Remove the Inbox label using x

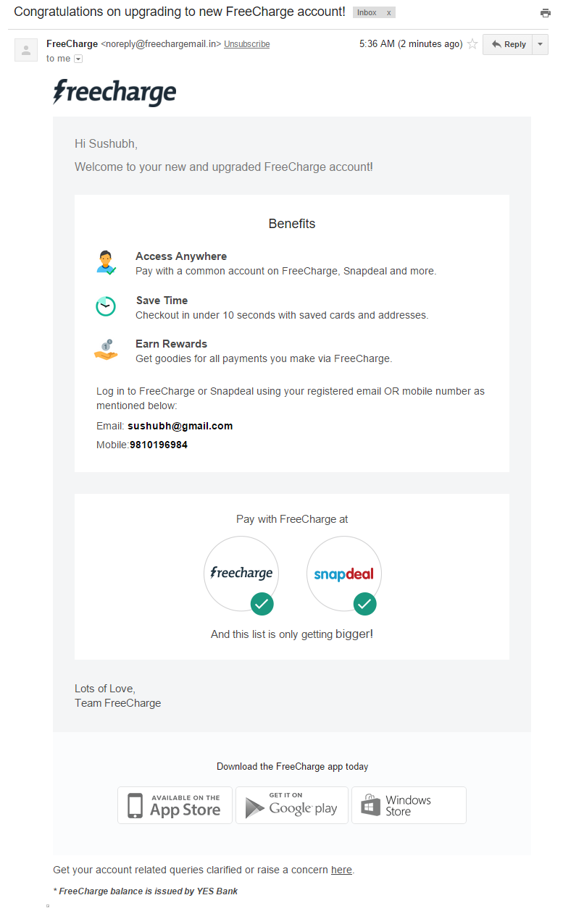pos(388,13)
